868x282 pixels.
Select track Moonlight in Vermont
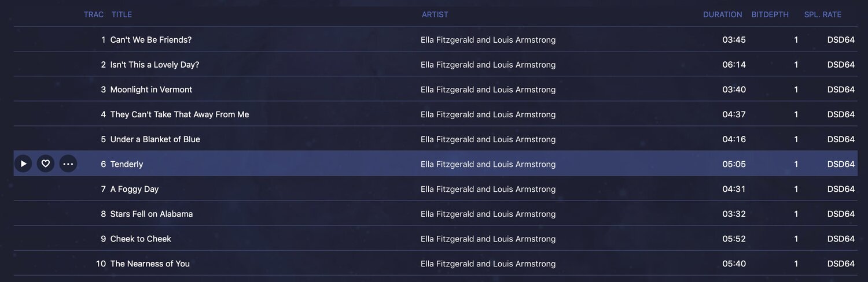(151, 90)
